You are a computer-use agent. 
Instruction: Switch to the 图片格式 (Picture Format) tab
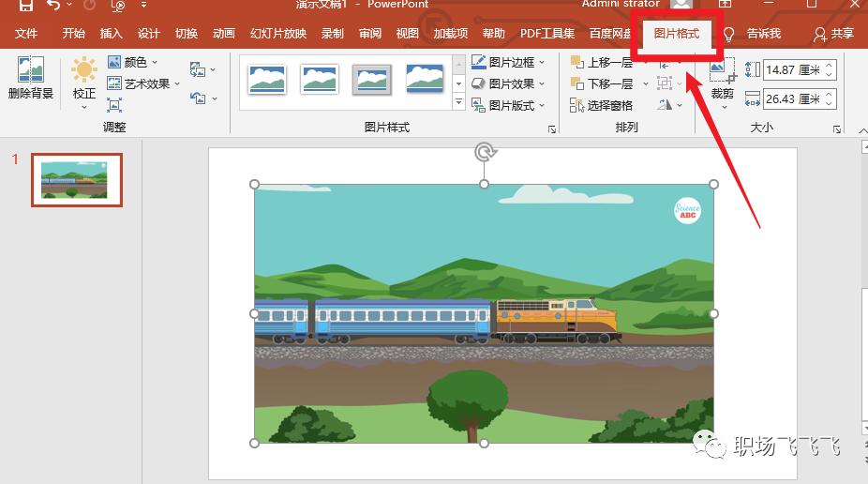click(676, 34)
